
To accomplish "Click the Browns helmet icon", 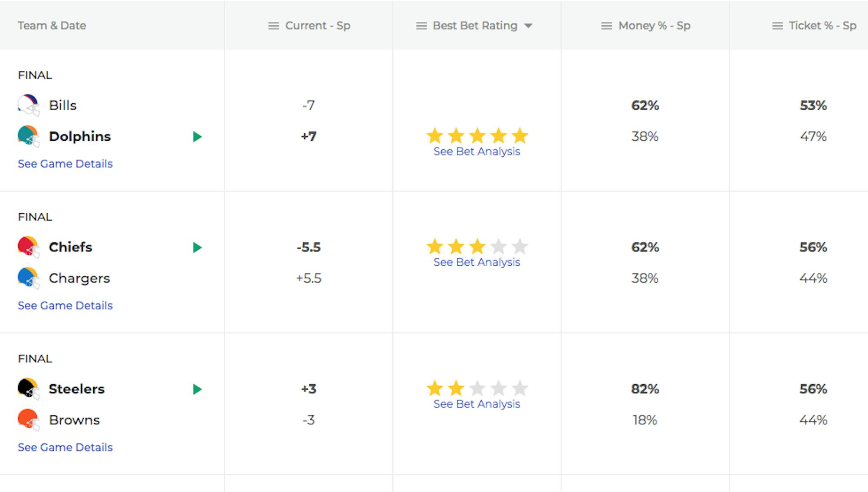I will [x=29, y=420].
